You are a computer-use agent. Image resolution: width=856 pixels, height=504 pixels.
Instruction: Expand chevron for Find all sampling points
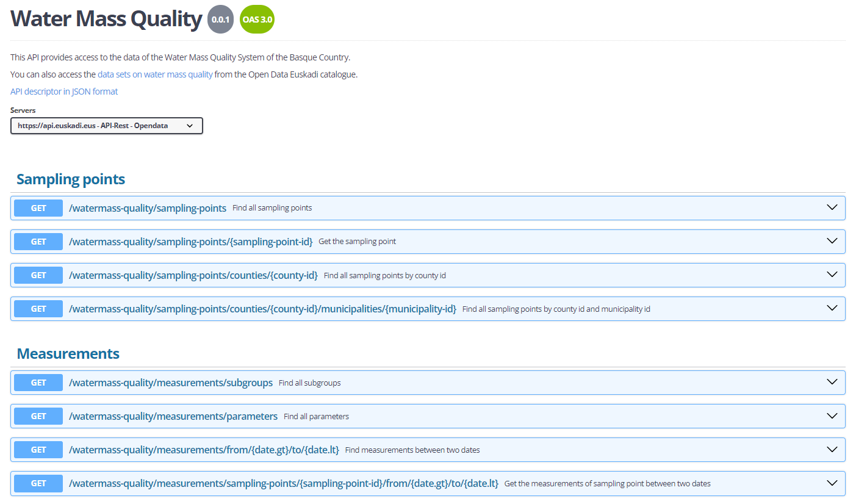[x=832, y=207]
